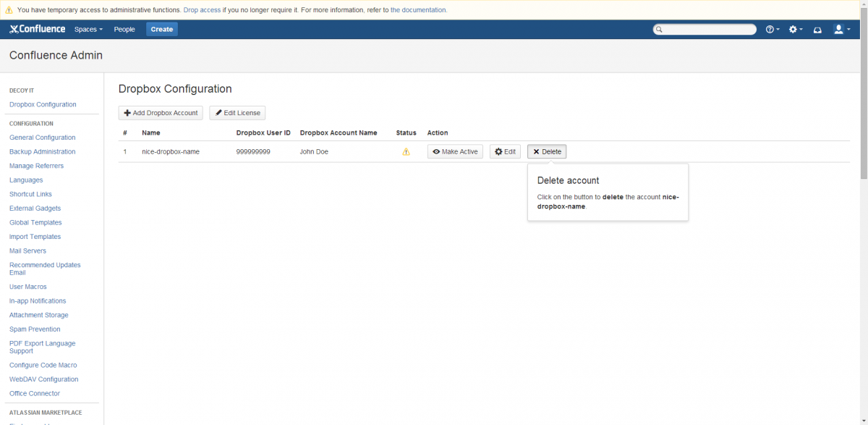Click the Create button
868x425 pixels.
(162, 30)
